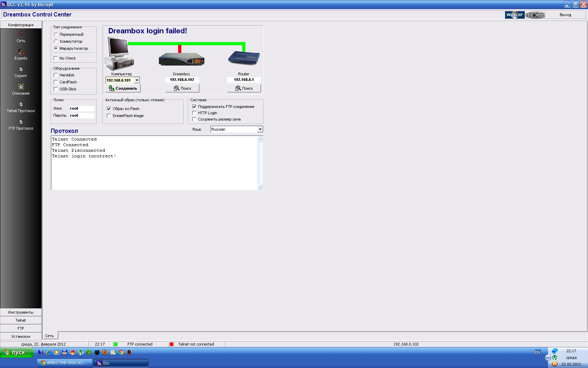Click the uTorrent system tray icon

[555, 357]
